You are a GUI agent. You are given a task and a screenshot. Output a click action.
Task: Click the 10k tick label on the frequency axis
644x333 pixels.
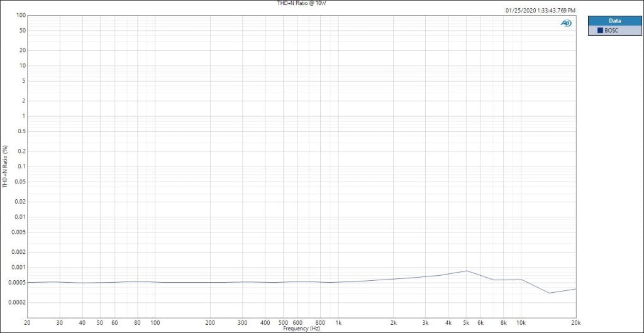tap(521, 322)
